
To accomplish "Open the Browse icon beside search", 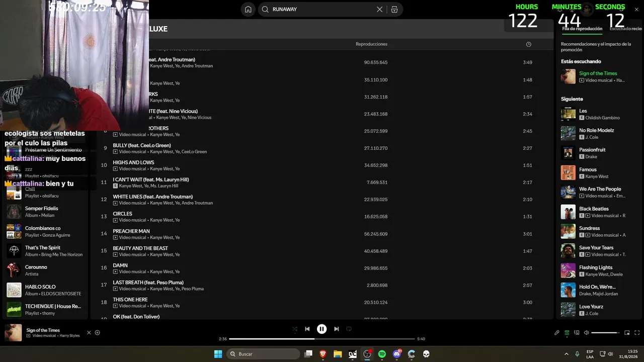I will [394, 9].
